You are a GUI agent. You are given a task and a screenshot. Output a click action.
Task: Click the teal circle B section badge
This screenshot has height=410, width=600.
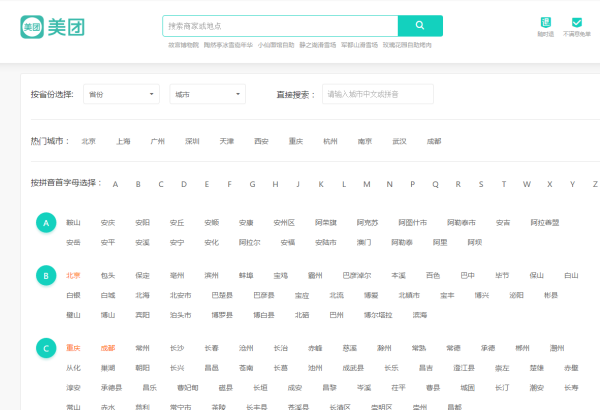[45, 274]
